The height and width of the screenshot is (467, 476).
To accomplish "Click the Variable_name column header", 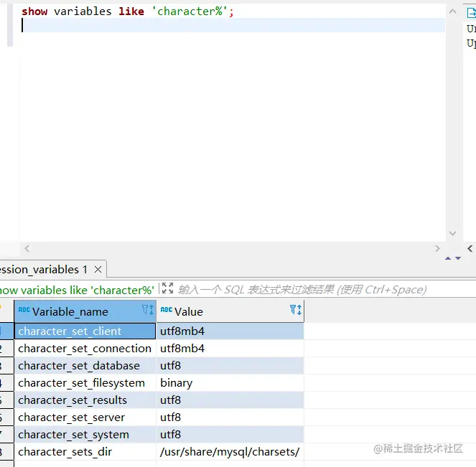I will click(x=85, y=311).
